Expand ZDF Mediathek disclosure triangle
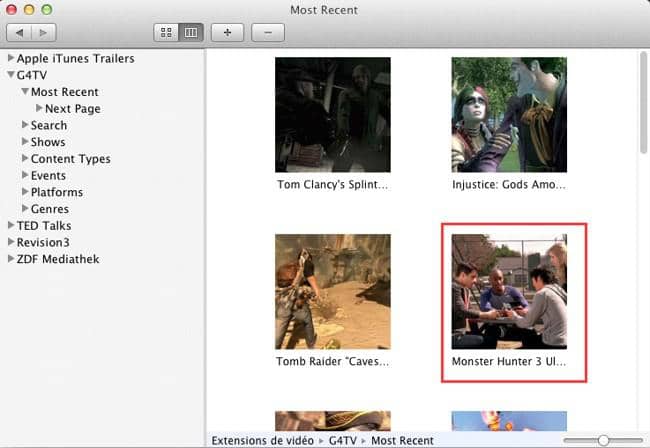This screenshot has height=448, width=650. pos(11,259)
